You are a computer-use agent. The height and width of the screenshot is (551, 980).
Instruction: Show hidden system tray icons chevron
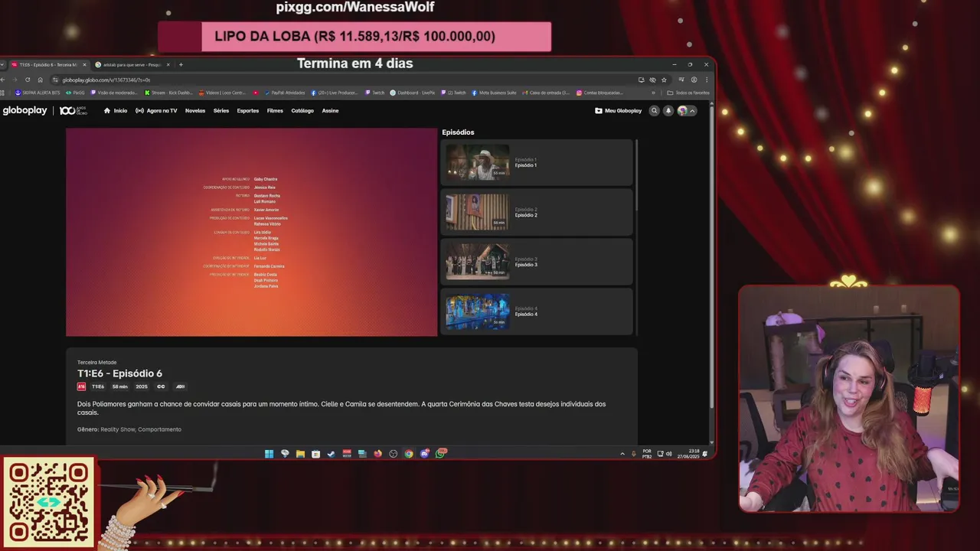click(622, 454)
